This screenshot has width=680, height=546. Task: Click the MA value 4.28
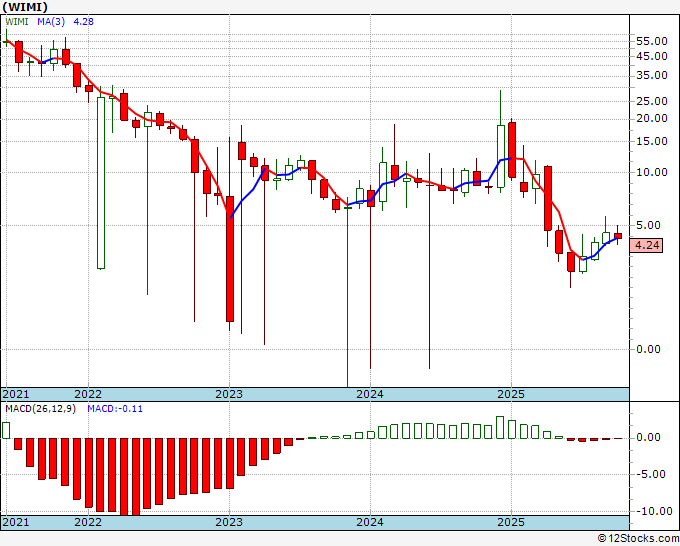click(x=83, y=22)
